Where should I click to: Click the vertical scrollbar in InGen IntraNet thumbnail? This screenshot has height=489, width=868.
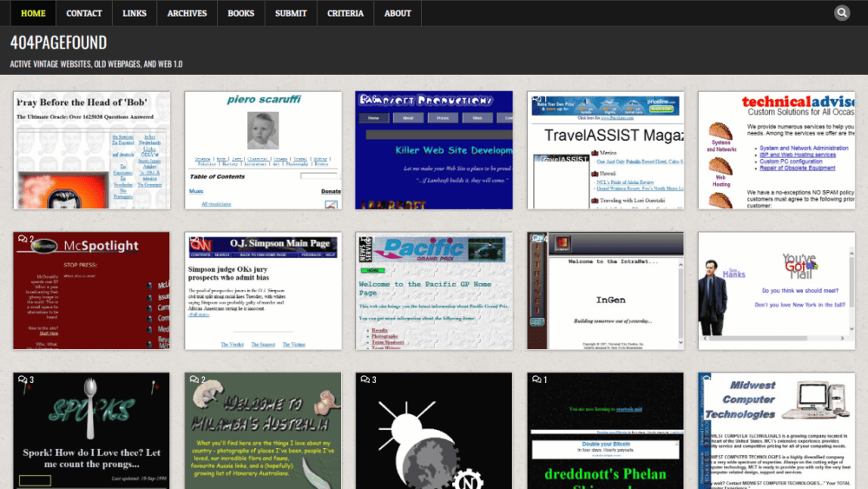(681, 303)
